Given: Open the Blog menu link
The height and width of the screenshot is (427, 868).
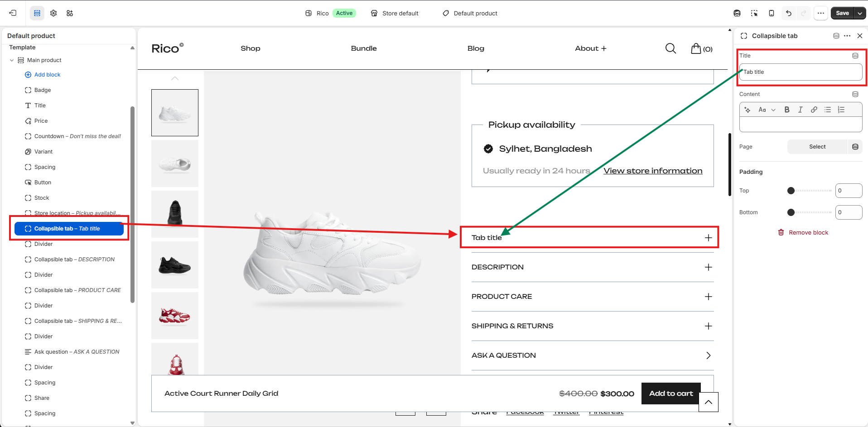Looking at the screenshot, I should coord(476,48).
